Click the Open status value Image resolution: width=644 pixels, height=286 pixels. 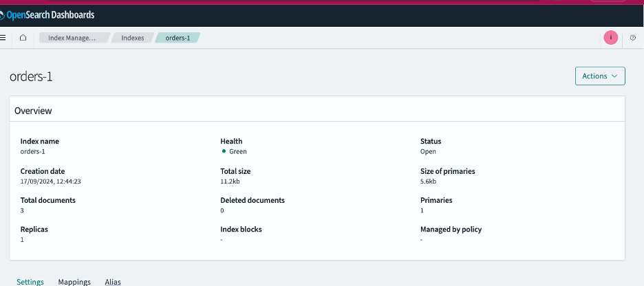click(428, 151)
